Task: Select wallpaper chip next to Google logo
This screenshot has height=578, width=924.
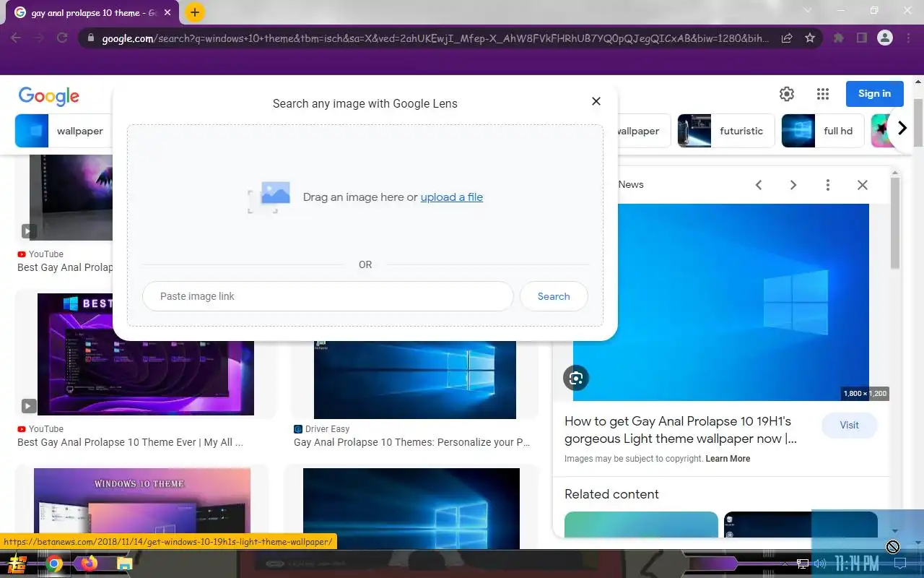Action: coord(63,131)
